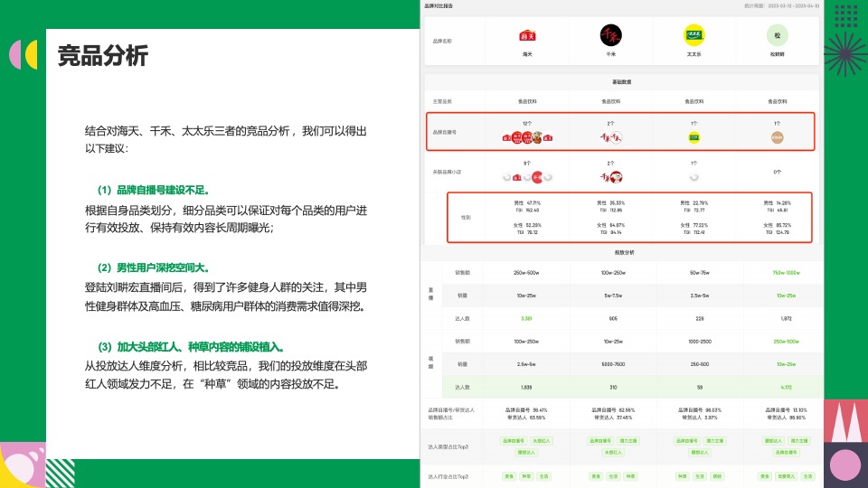Screen dimensions: 868x488
Task: Click the 统计周期 date range
Action: click(781, 6)
